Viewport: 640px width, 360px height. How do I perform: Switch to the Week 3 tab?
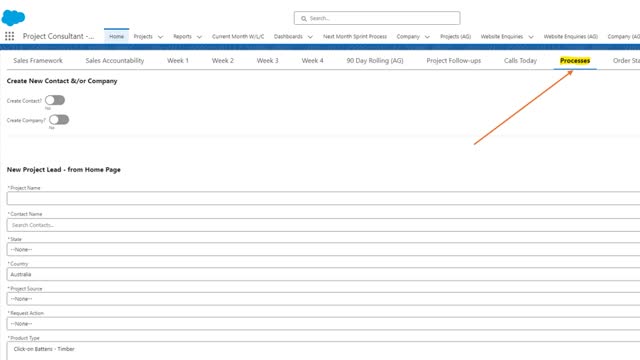point(268,60)
